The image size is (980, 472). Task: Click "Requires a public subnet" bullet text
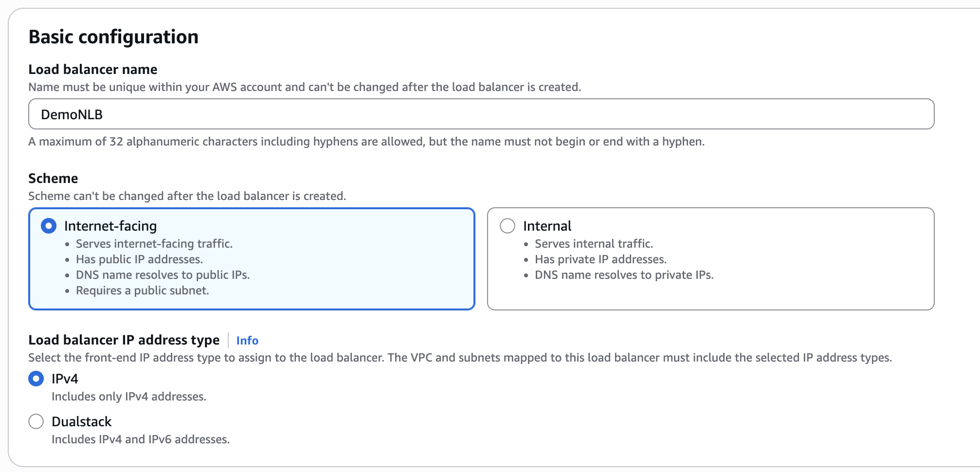pyautogui.click(x=142, y=290)
